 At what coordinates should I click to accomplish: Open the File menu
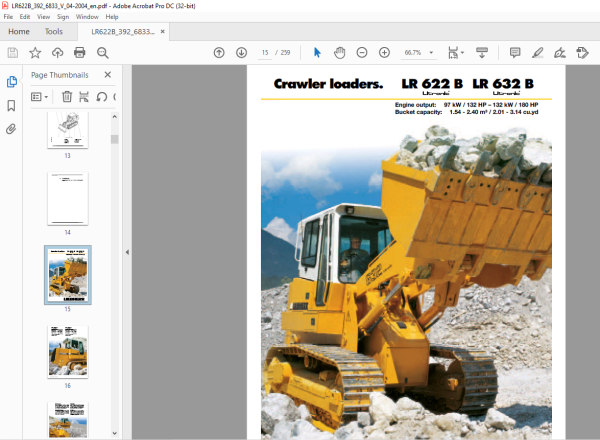pyautogui.click(x=8, y=17)
